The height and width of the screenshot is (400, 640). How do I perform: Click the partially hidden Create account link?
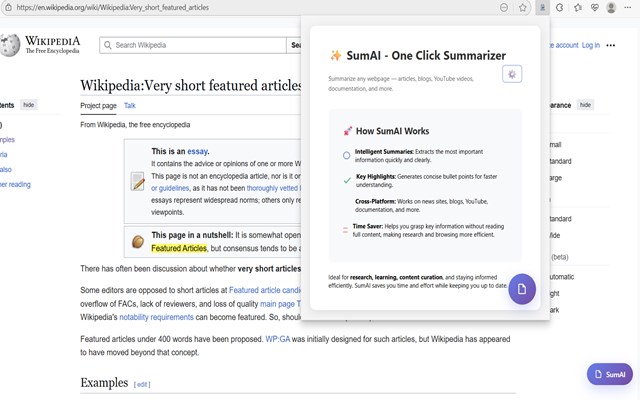click(x=564, y=45)
